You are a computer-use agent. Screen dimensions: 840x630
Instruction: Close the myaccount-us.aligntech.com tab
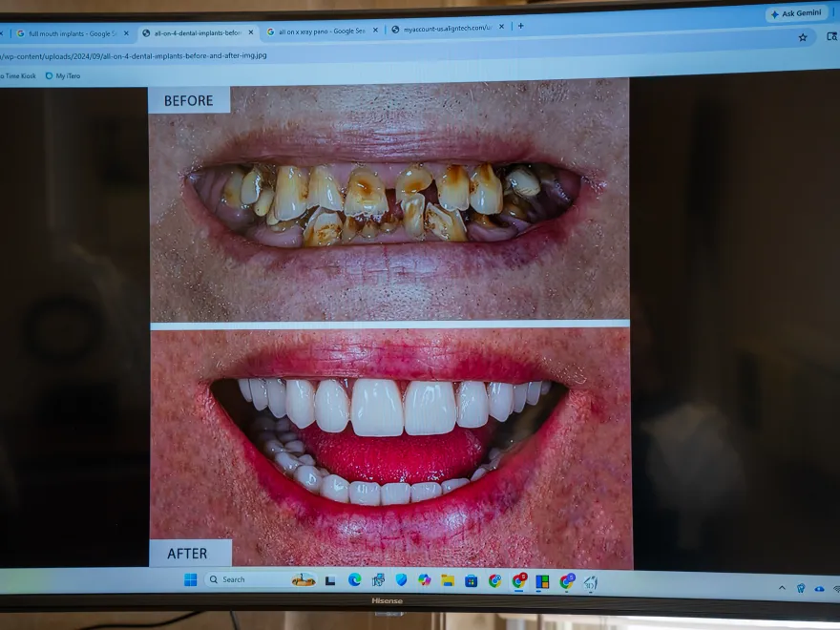(x=501, y=27)
